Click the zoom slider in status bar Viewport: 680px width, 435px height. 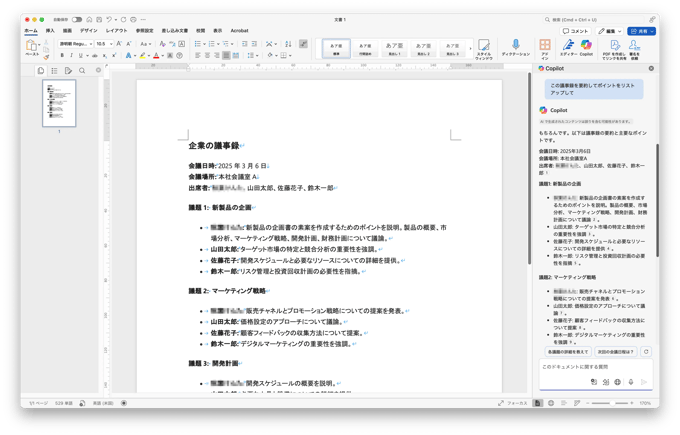[x=610, y=403]
